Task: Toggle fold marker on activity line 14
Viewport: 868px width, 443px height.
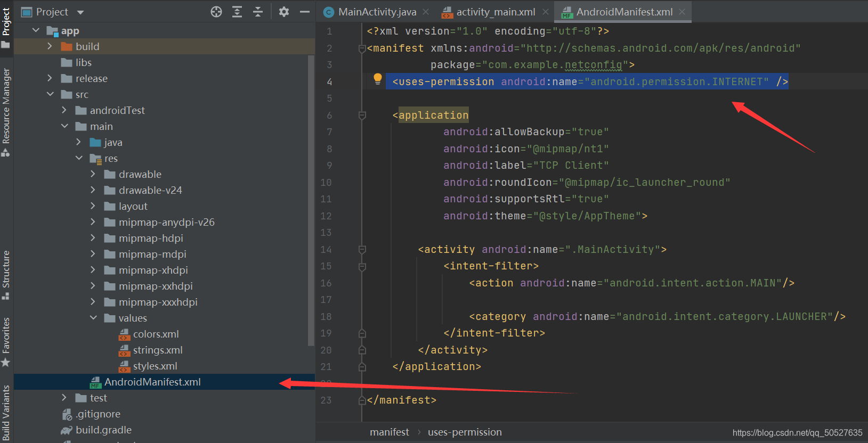Action: coord(362,250)
